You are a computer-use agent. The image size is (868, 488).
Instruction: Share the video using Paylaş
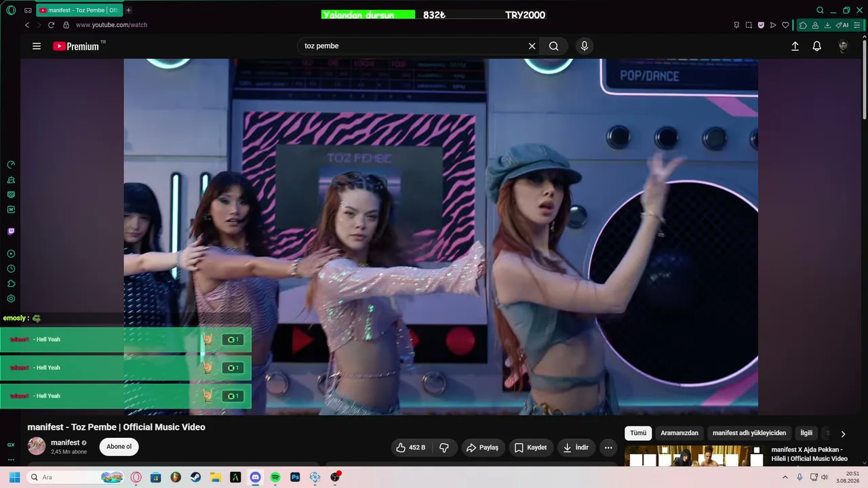pos(483,447)
